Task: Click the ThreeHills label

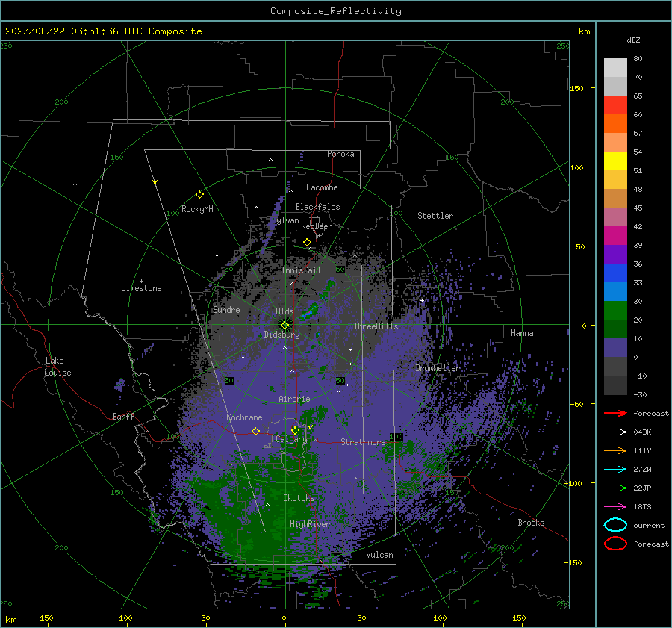Action: pyautogui.click(x=376, y=326)
